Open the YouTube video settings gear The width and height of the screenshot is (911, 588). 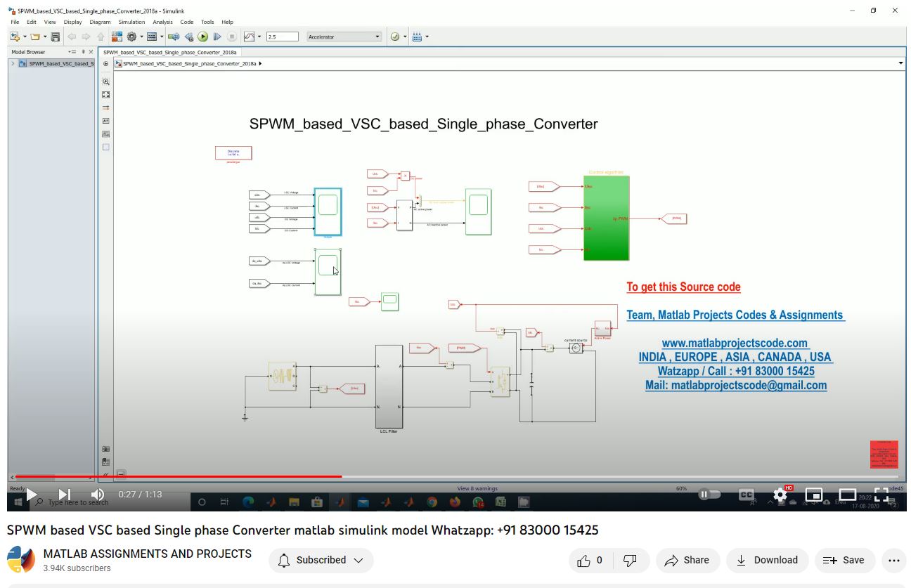point(780,495)
